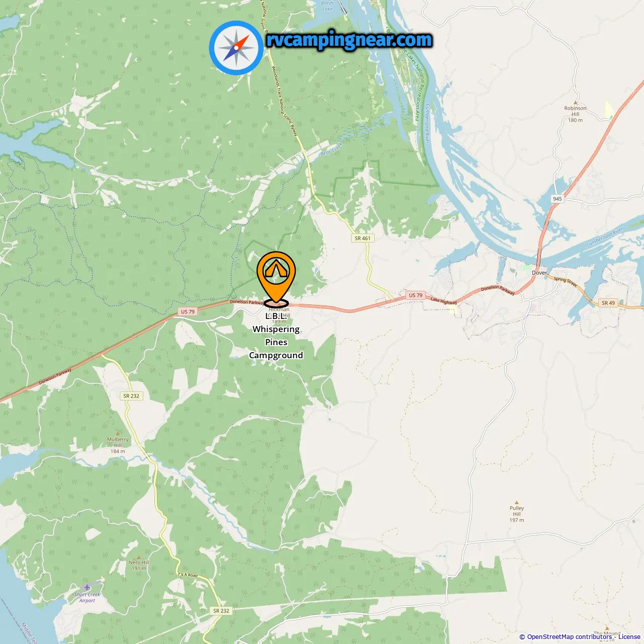
Task: Click the 945 highway shield
Action: coord(557,199)
